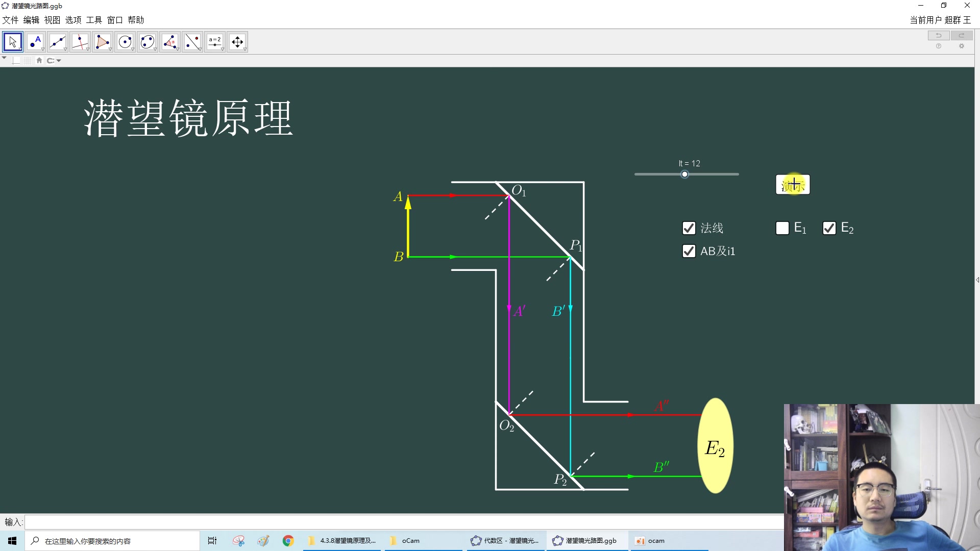Screen dimensions: 980x551
Task: Uncheck the AB及i1 checkbox
Action: coord(689,251)
